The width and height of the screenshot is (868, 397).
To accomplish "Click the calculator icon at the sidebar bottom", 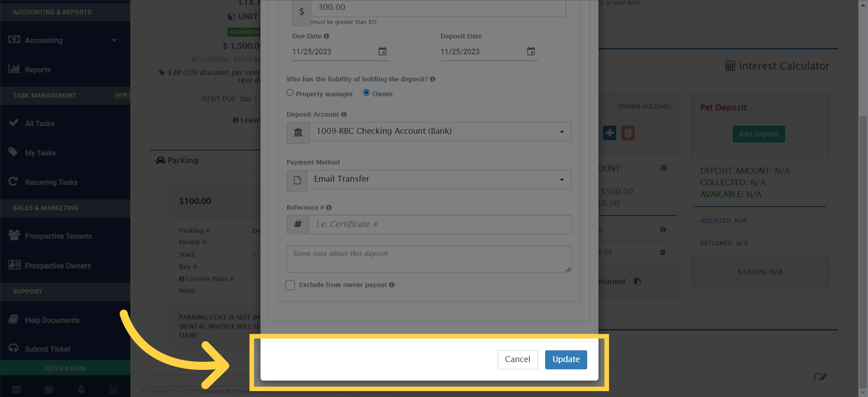I will 113,389.
